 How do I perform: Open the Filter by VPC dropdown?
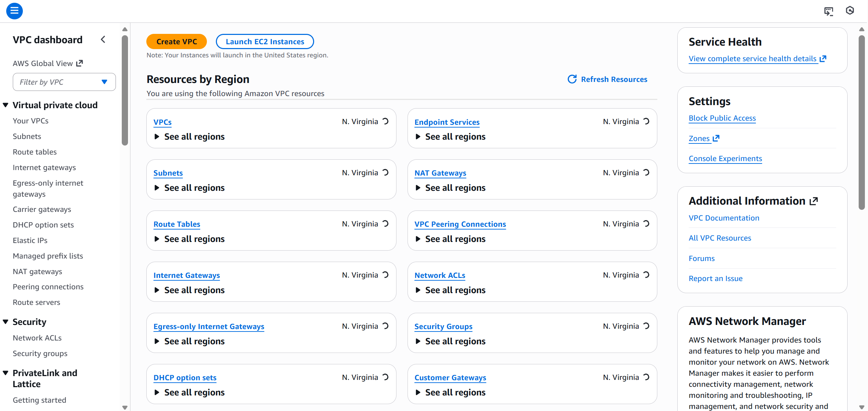tap(64, 82)
